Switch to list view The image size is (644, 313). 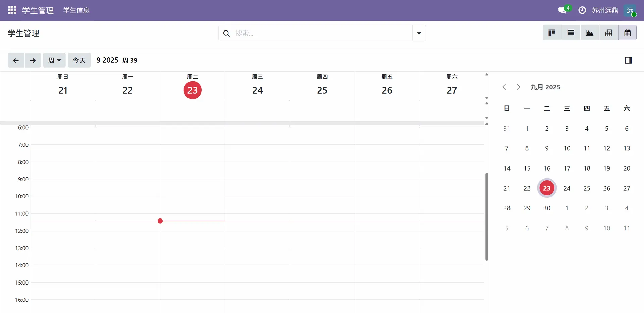[x=571, y=33]
